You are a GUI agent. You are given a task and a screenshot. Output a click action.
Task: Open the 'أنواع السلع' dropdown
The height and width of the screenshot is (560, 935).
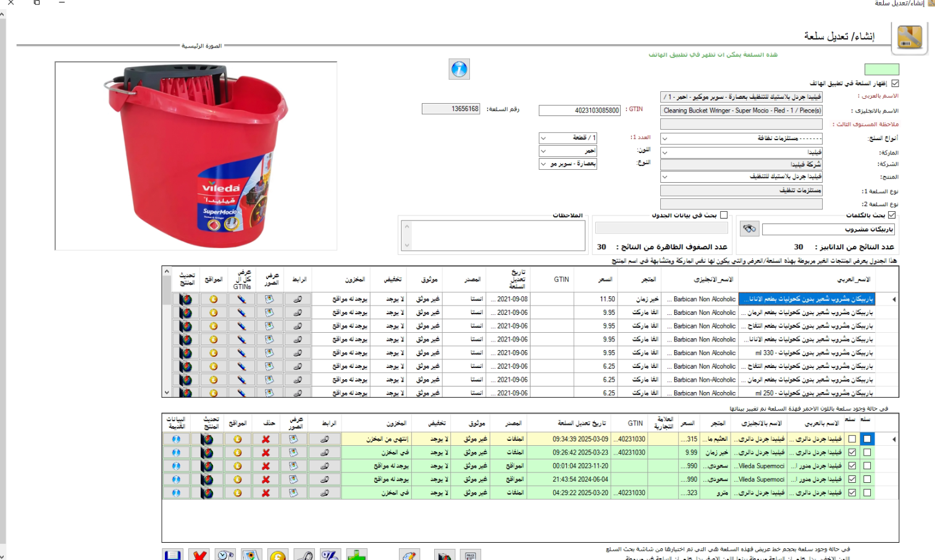(x=665, y=139)
